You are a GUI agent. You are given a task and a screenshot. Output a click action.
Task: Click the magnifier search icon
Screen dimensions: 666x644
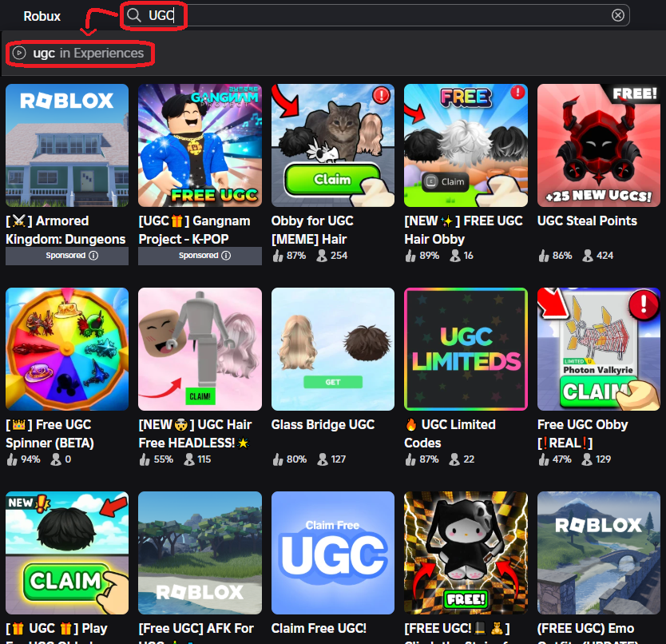(x=134, y=15)
